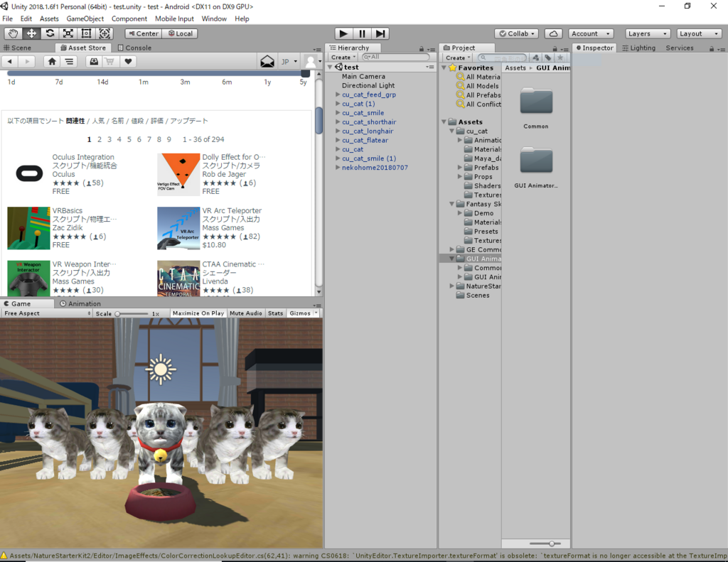The width and height of the screenshot is (728, 562).
Task: Open the Free Aspect dropdown
Action: (46, 313)
